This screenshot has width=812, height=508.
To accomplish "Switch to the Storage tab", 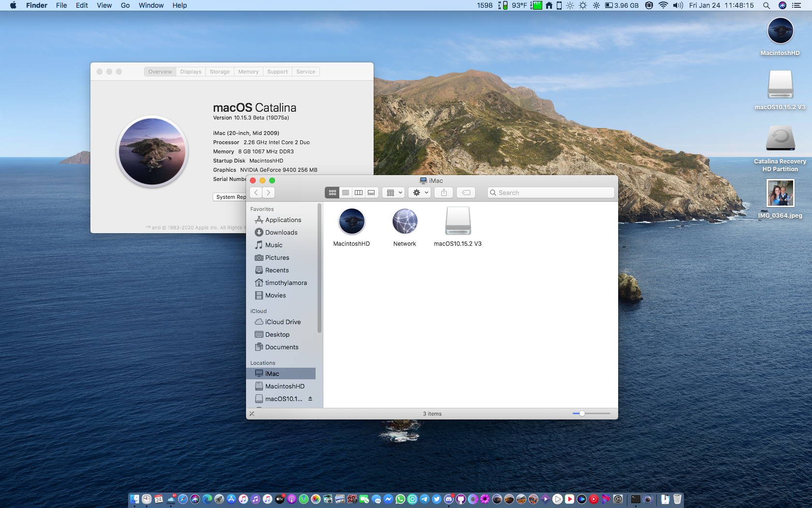I will [x=219, y=72].
